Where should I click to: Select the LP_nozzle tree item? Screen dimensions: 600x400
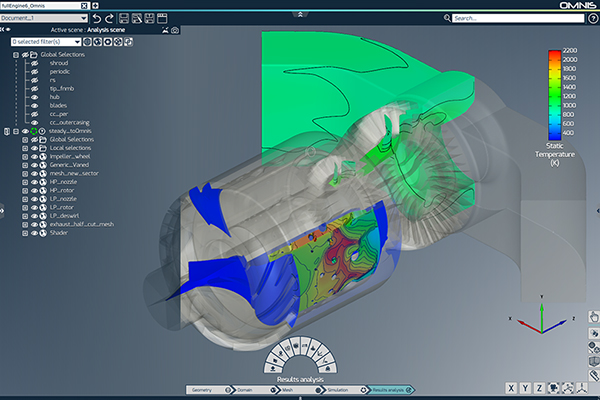[63, 199]
